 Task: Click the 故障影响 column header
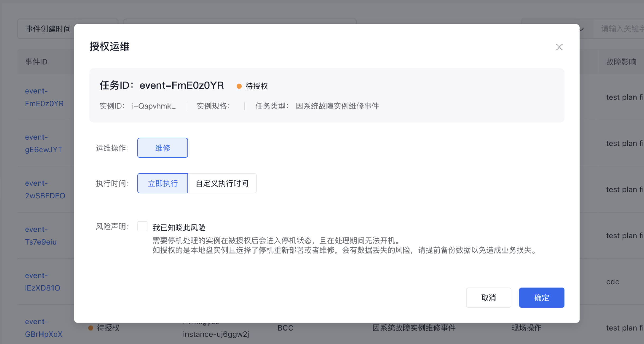(x=621, y=62)
